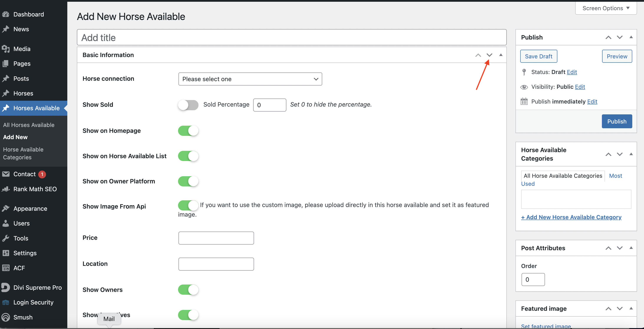Screen dimensions: 644x329
Task: Click the Dashboard gauge icon
Action: coord(6,15)
